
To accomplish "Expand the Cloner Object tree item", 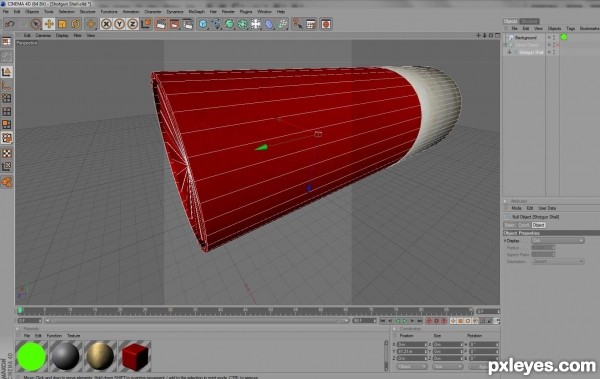I will [506, 45].
